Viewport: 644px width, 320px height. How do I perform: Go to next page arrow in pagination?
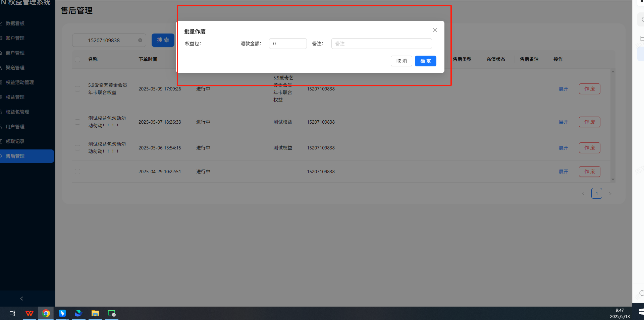610,194
